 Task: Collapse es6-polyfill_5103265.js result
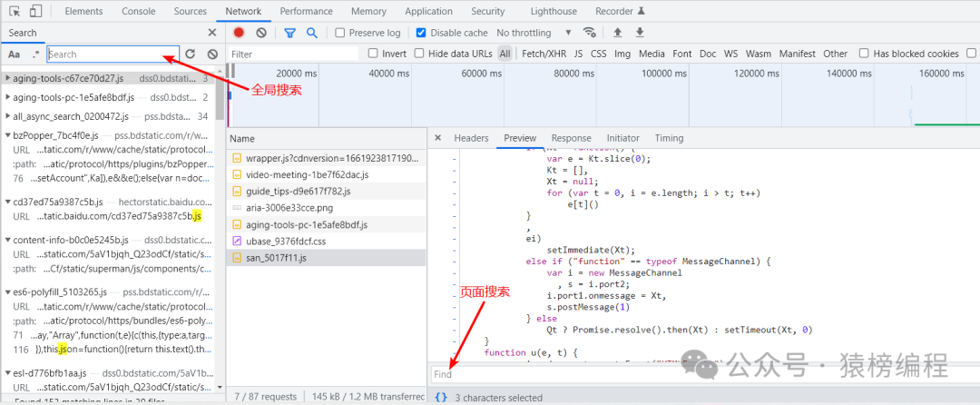click(7, 291)
